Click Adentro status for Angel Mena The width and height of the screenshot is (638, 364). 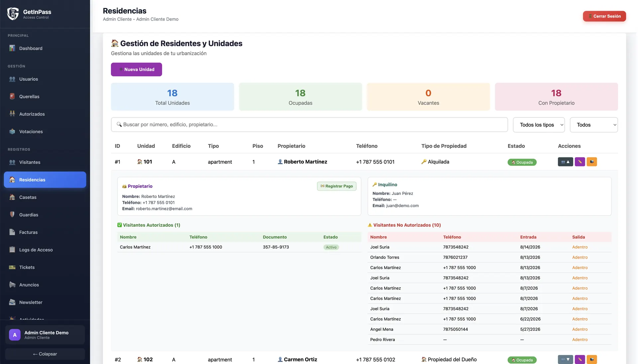coord(580,329)
